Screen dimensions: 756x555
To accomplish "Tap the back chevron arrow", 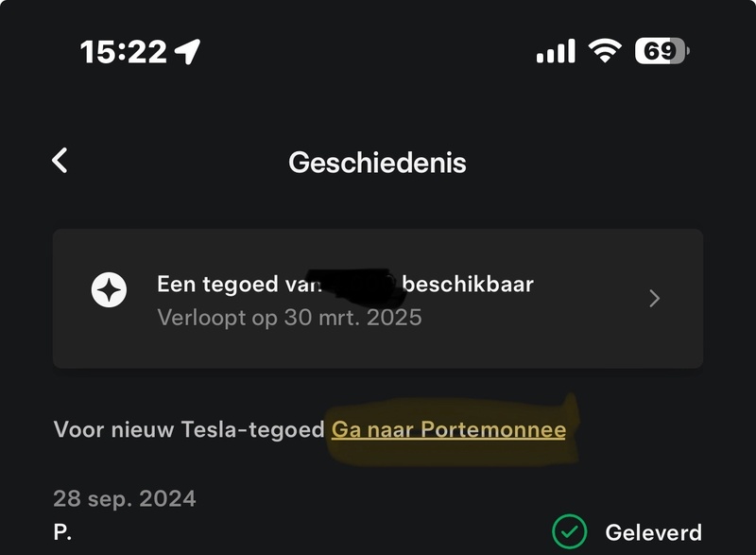I will [60, 161].
